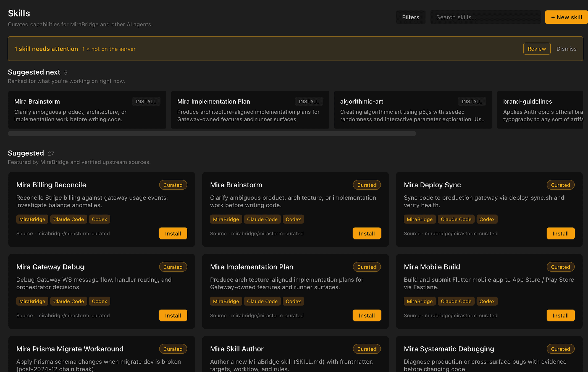The width and height of the screenshot is (588, 372).
Task: Open the Mira Deploy Sync title
Action: (x=432, y=185)
